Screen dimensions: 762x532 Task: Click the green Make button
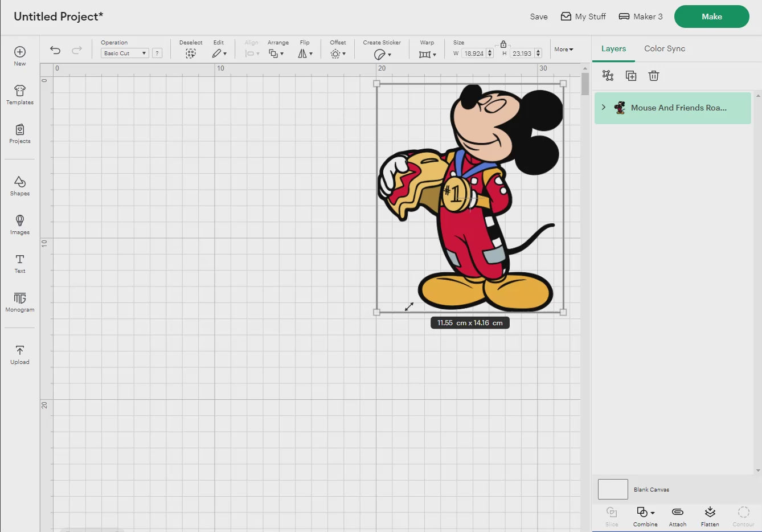pyautogui.click(x=712, y=17)
